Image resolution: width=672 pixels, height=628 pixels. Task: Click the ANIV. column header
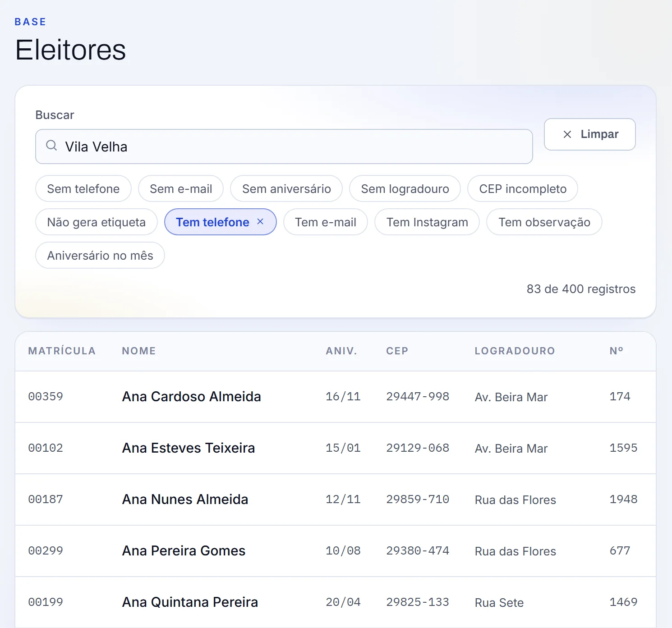[341, 351]
